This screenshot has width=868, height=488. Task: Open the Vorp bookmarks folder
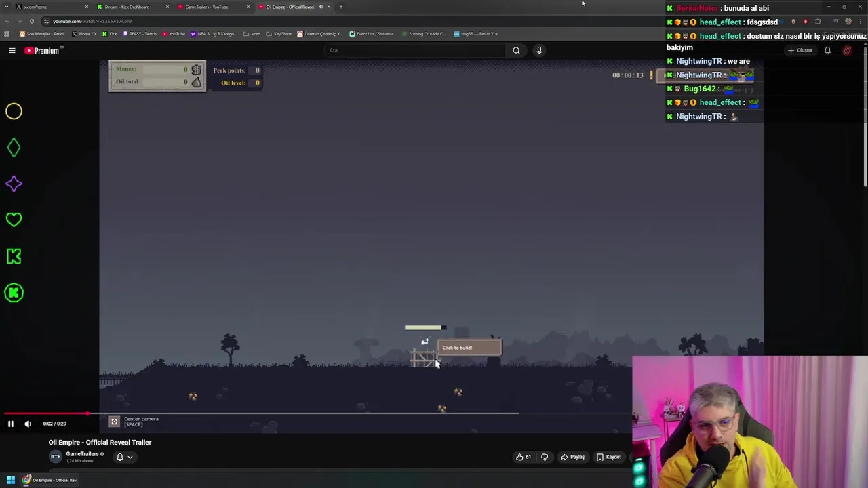pyautogui.click(x=252, y=34)
